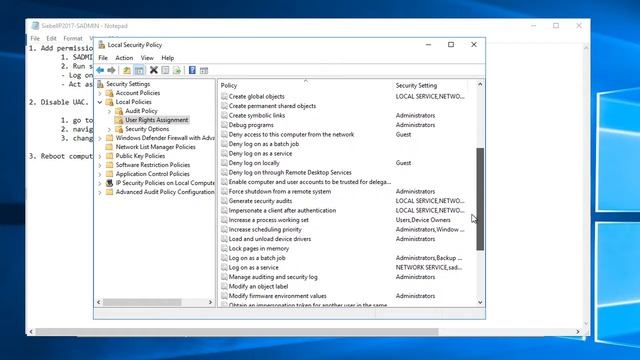
Task: Maximize the Local Security Policy window
Action: (451, 44)
